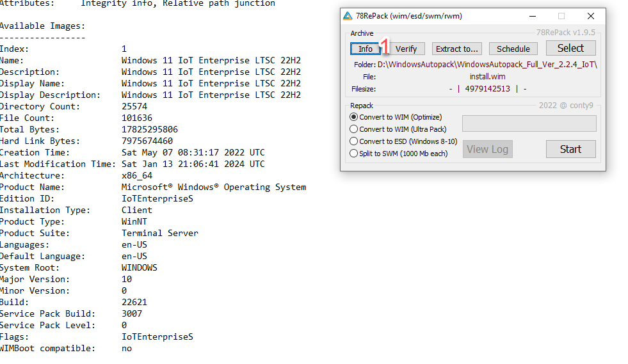Click the Product Suite value Terminal Server

[x=160, y=233]
